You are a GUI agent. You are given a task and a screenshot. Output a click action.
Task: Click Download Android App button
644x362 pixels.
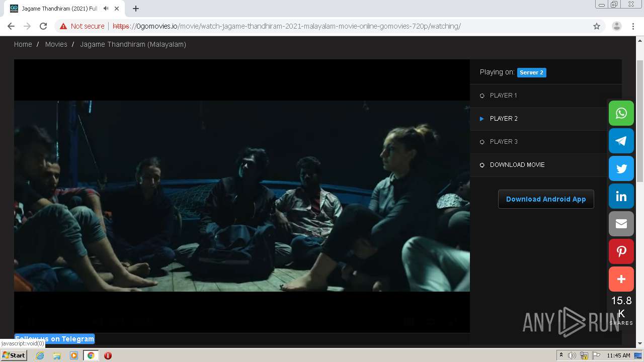coord(546,199)
